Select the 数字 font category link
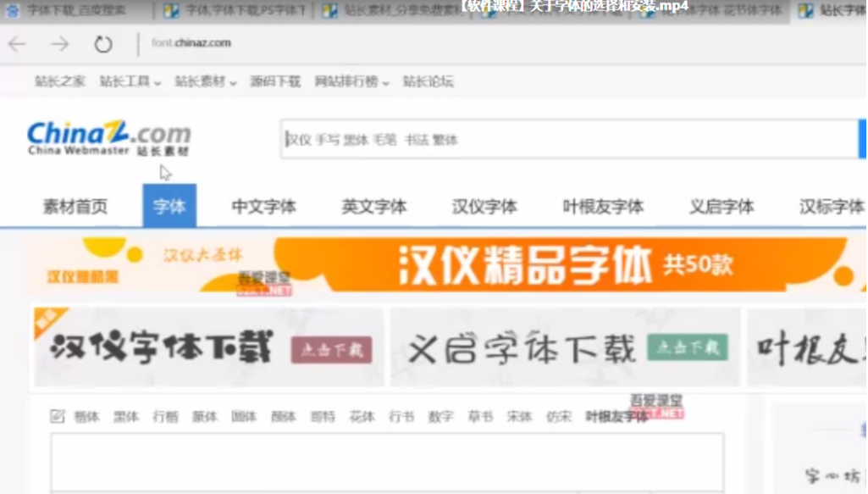The image size is (868, 494). pyautogui.click(x=441, y=416)
